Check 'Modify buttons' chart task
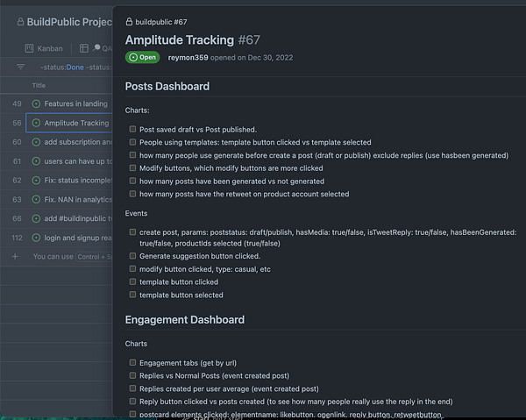526x420 pixels. pyautogui.click(x=132, y=168)
